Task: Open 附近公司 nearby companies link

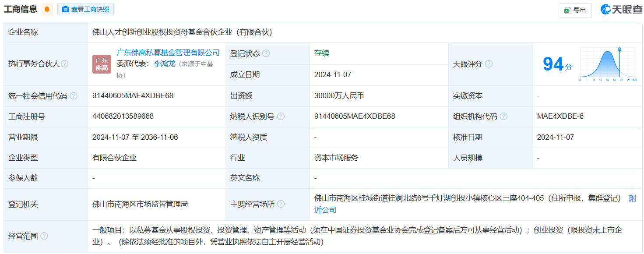Action: (x=475, y=204)
